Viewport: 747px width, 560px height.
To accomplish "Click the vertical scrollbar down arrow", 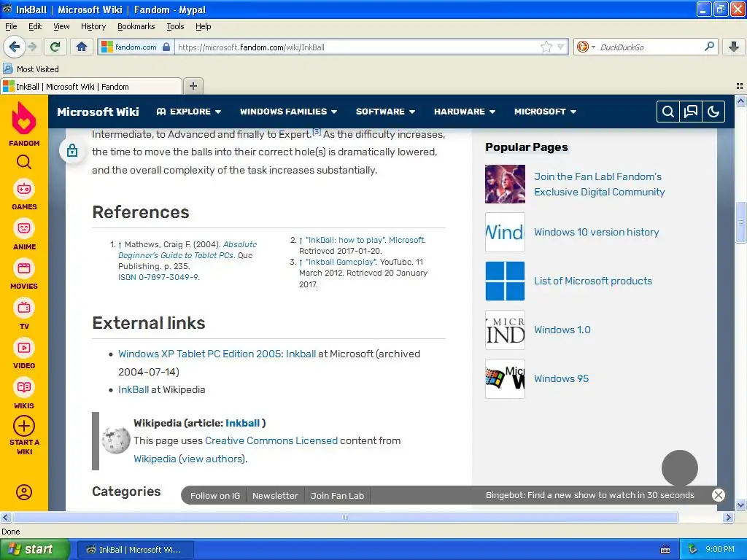I will (740, 505).
